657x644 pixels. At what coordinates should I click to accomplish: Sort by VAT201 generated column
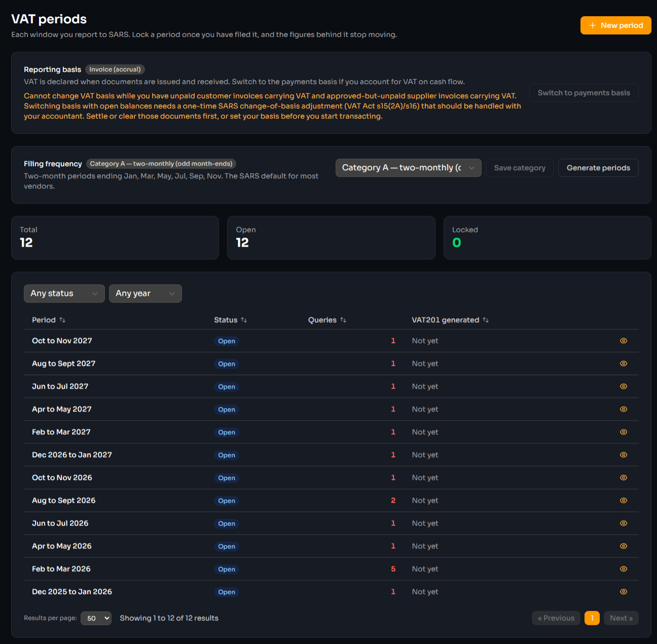click(450, 320)
